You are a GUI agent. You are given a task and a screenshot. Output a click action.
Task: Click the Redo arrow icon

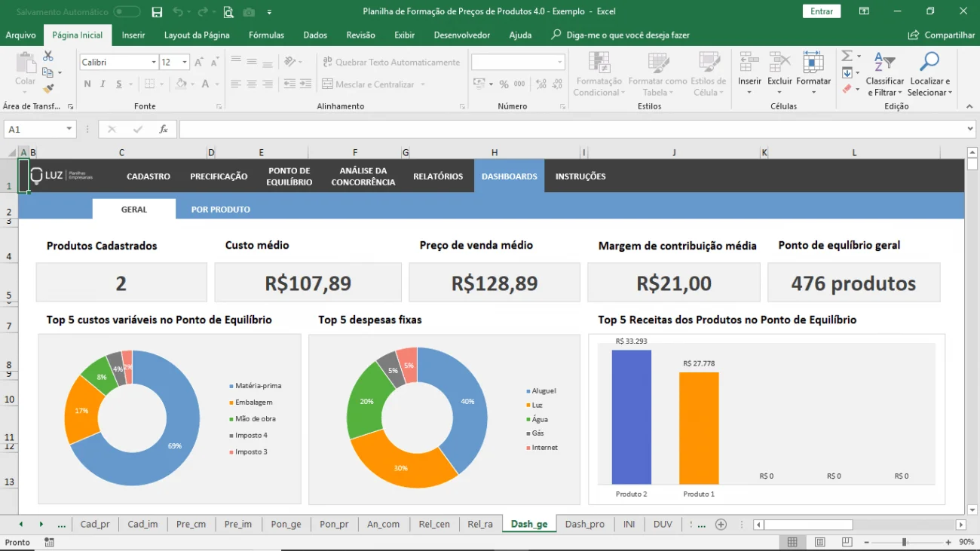coord(204,12)
